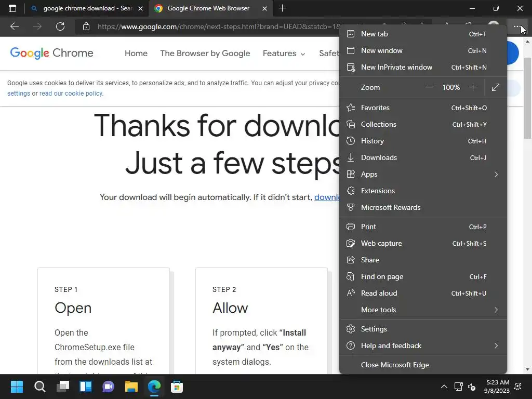Open File Explorer from taskbar
532x399 pixels.
pyautogui.click(x=131, y=387)
